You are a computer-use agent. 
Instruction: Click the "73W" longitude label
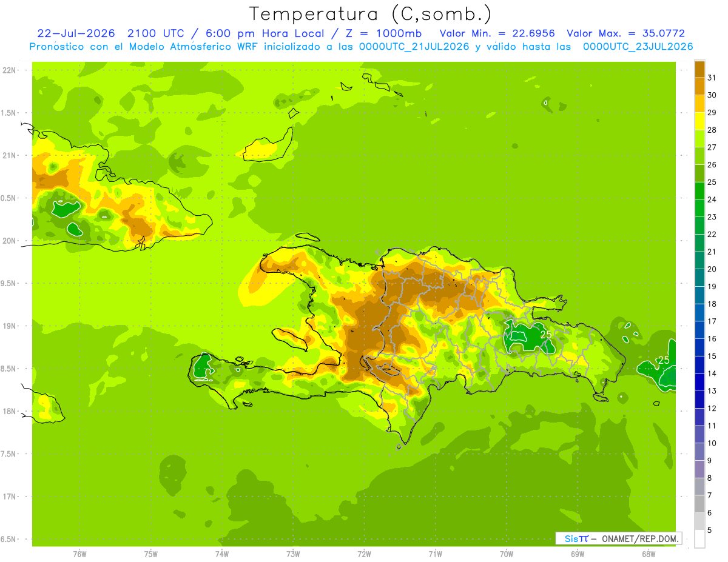(x=293, y=554)
